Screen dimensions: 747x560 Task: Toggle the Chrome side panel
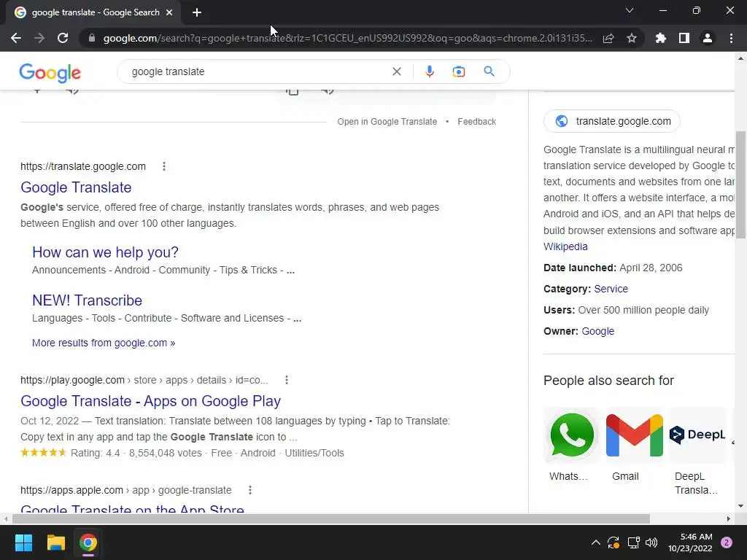[x=684, y=38]
